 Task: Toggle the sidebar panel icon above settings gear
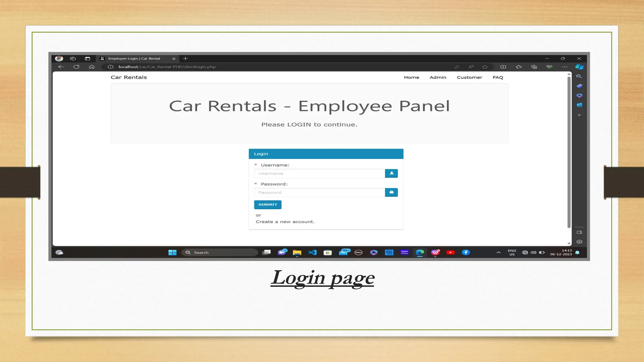580,233
